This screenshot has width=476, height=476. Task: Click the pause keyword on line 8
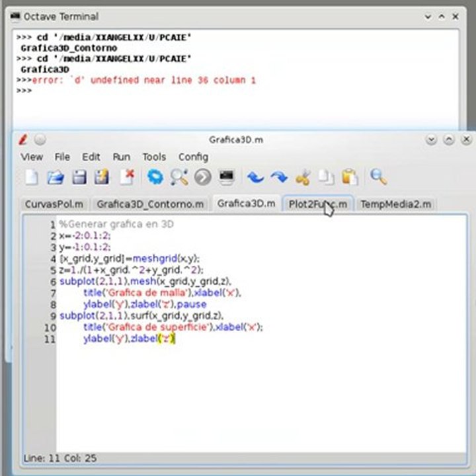(192, 304)
